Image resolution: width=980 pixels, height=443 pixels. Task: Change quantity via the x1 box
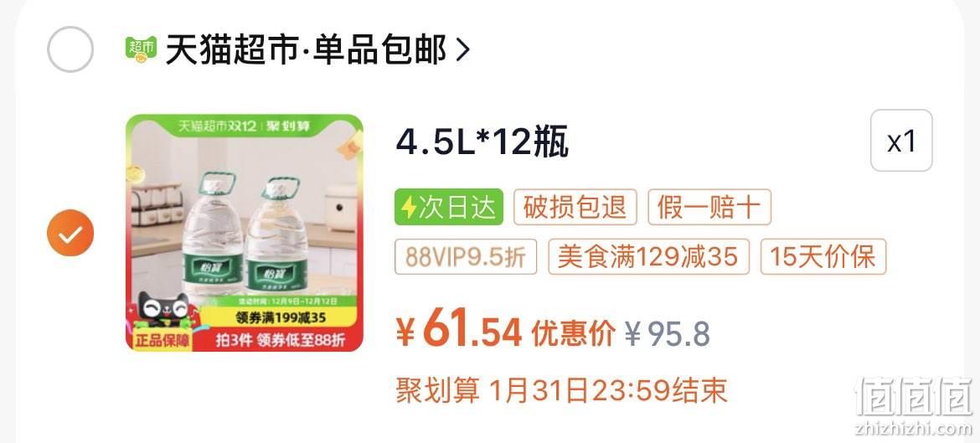point(901,141)
